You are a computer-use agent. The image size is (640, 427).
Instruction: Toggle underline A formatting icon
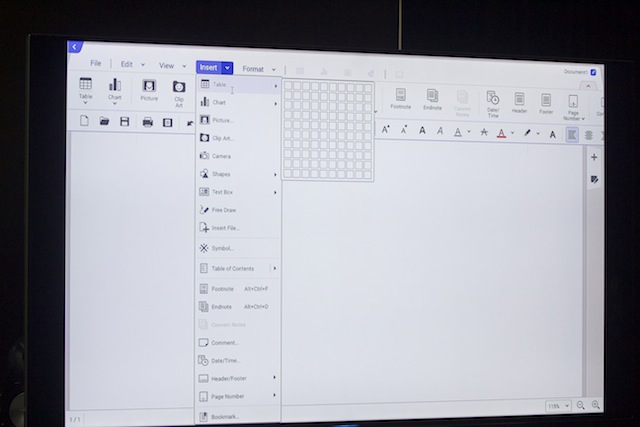[x=458, y=132]
